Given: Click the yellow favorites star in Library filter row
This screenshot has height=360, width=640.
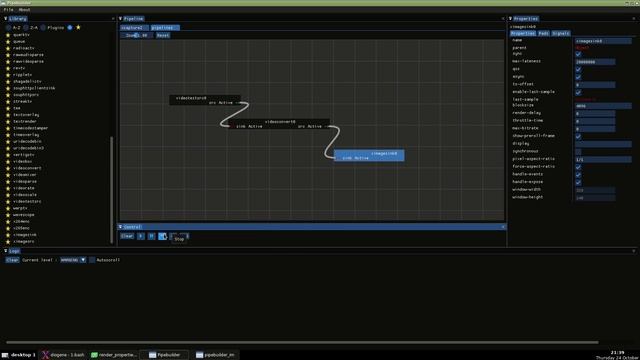Looking at the screenshot, I should [x=78, y=27].
